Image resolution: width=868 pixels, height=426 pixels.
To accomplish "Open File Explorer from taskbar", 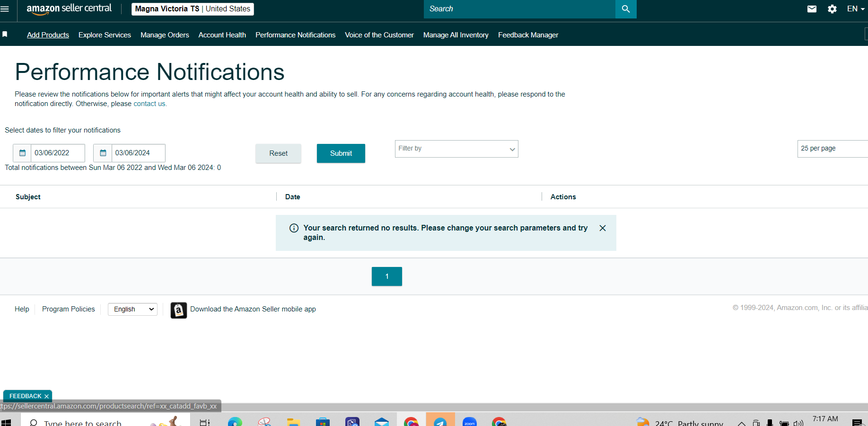I will pyautogui.click(x=293, y=422).
